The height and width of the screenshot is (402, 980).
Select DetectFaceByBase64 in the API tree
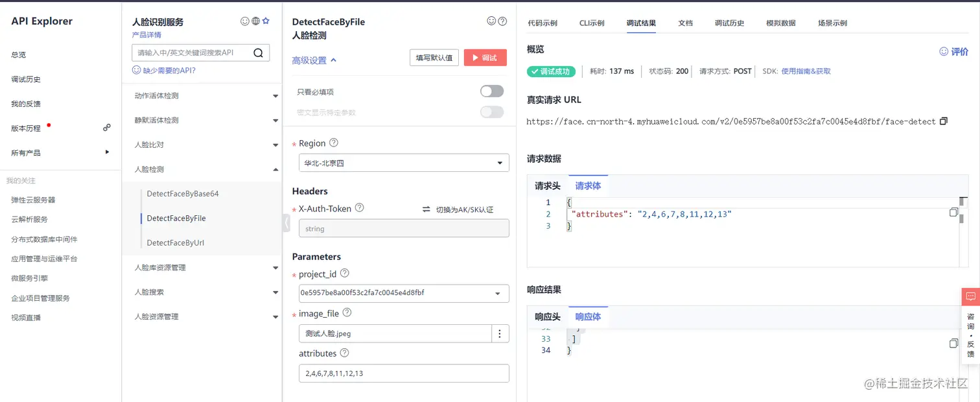[x=183, y=194]
